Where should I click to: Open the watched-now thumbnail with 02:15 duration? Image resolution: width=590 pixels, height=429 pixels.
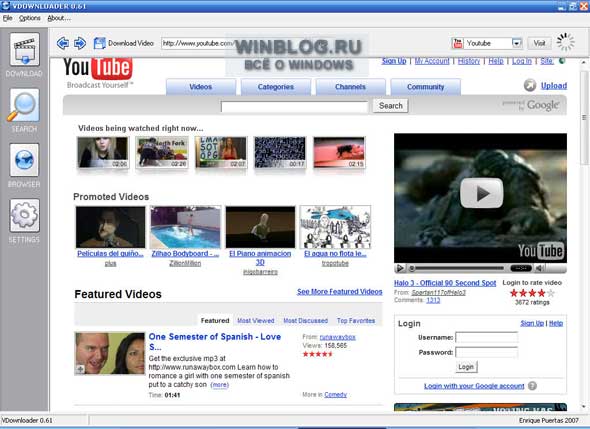pyautogui.click(x=339, y=152)
